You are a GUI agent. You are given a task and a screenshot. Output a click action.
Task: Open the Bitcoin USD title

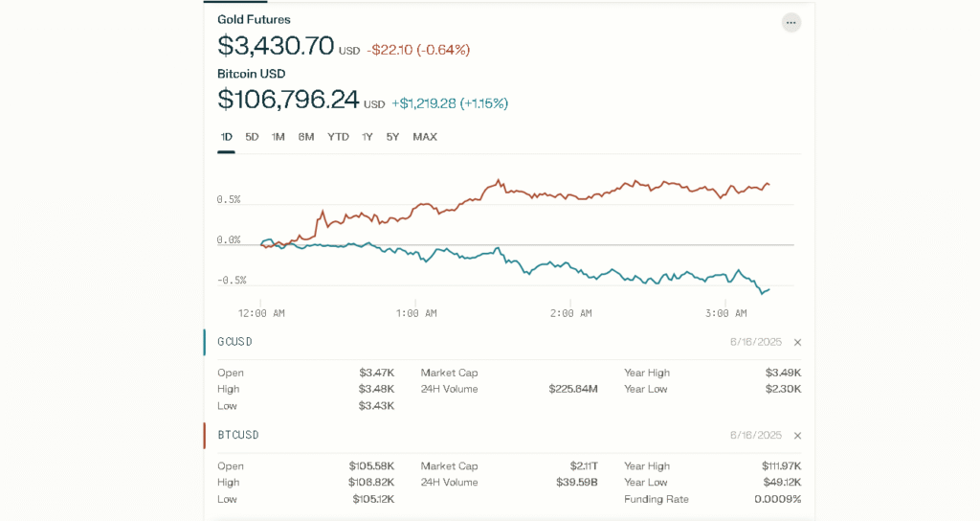[x=251, y=74]
